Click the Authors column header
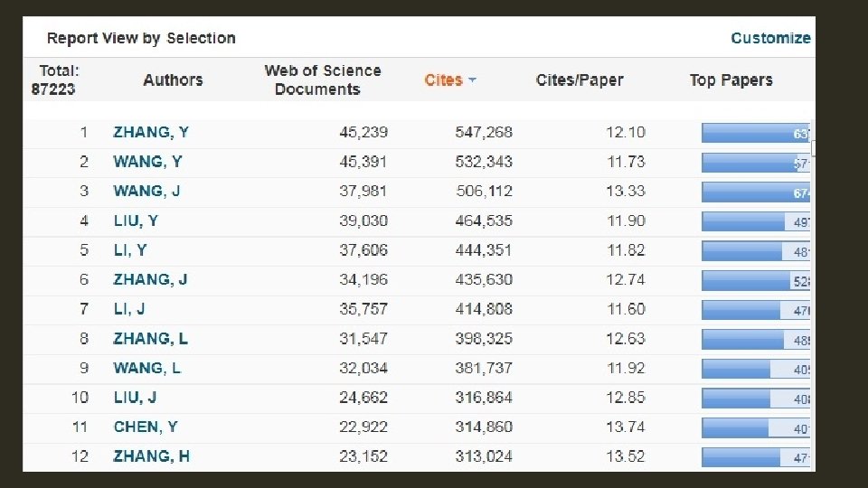 [173, 80]
